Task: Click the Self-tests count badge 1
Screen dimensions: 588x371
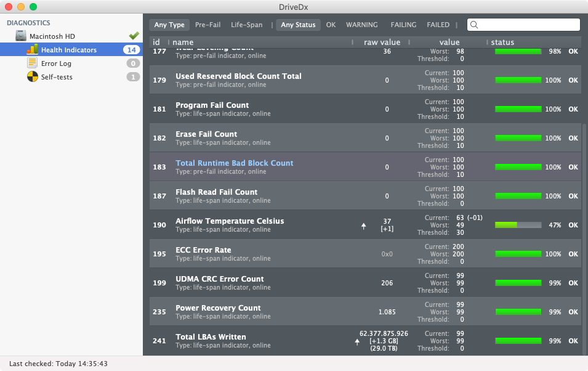Action: tap(133, 76)
